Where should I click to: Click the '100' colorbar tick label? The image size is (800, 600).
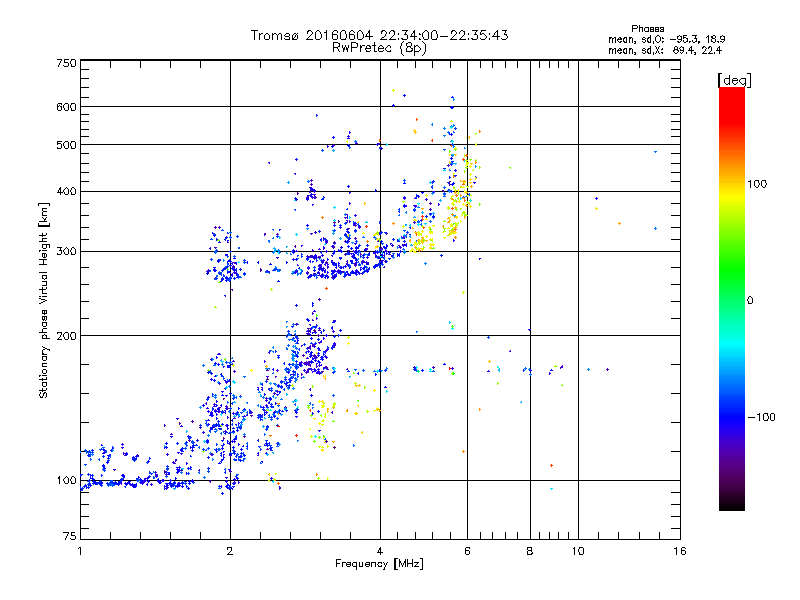pos(757,184)
